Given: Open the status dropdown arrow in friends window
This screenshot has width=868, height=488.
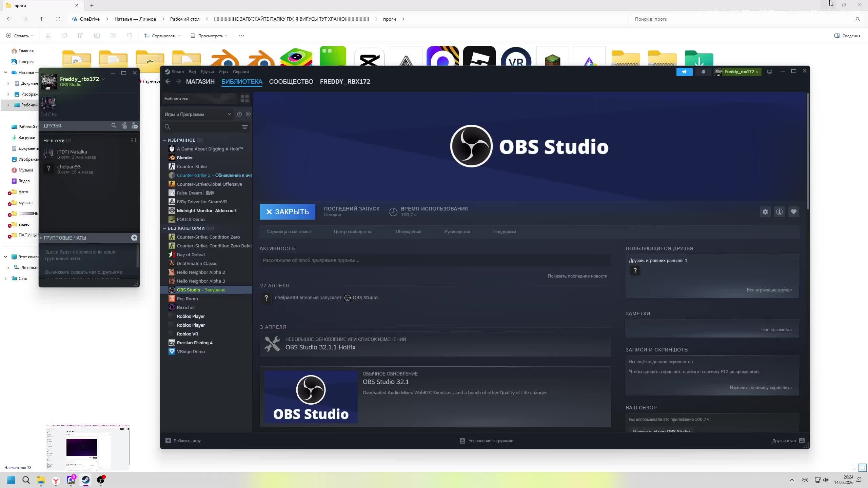Looking at the screenshot, I should 103,79.
